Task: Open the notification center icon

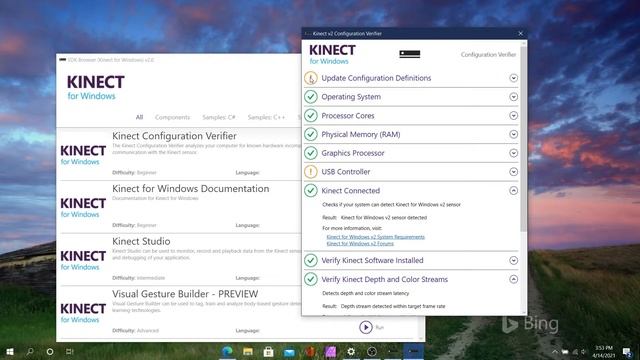Action: pyautogui.click(x=627, y=351)
